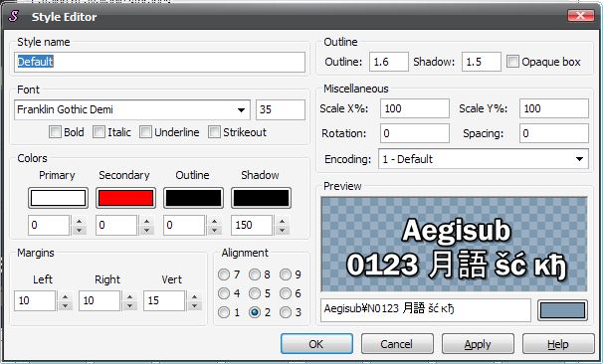Click the Scale X% input field
The image size is (603, 364).
coord(415,108)
